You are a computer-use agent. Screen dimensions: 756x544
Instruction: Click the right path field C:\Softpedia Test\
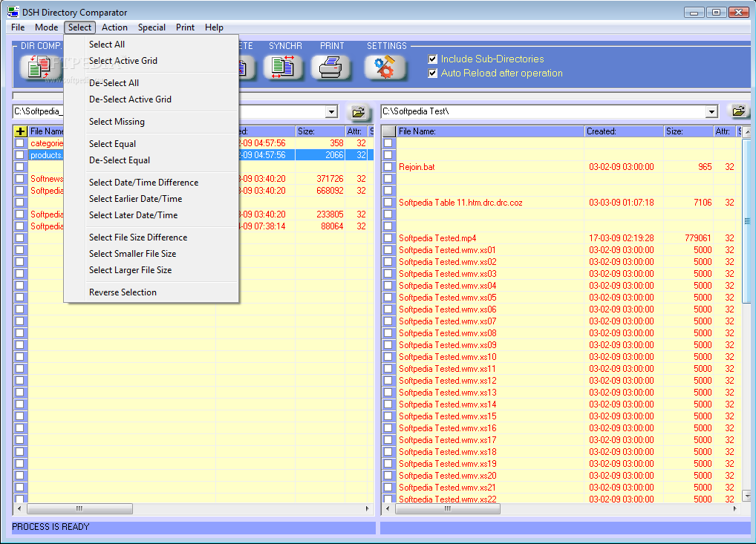pyautogui.click(x=544, y=112)
